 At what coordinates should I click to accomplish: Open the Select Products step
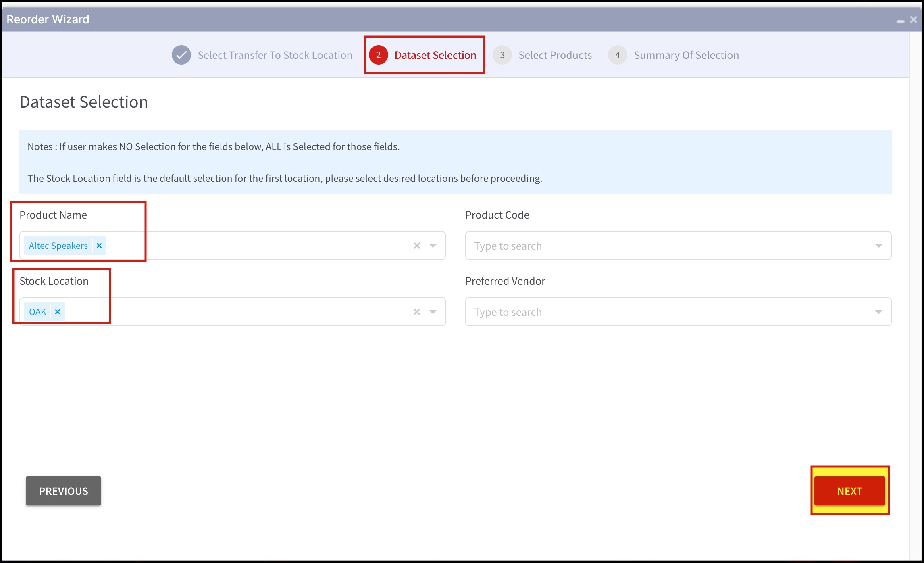(x=555, y=55)
